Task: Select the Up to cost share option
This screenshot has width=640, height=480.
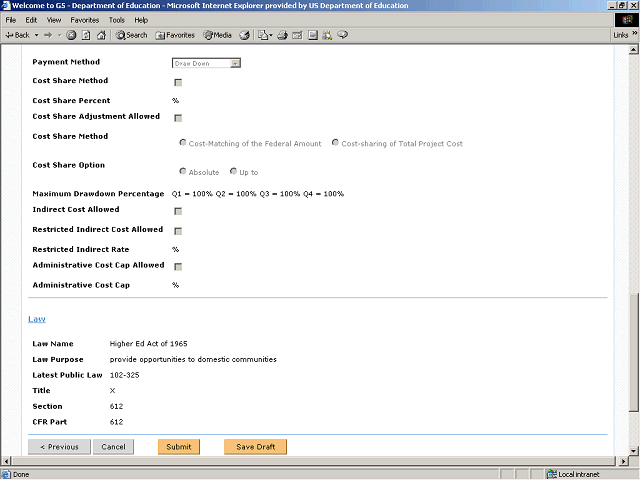Action: pyautogui.click(x=233, y=171)
